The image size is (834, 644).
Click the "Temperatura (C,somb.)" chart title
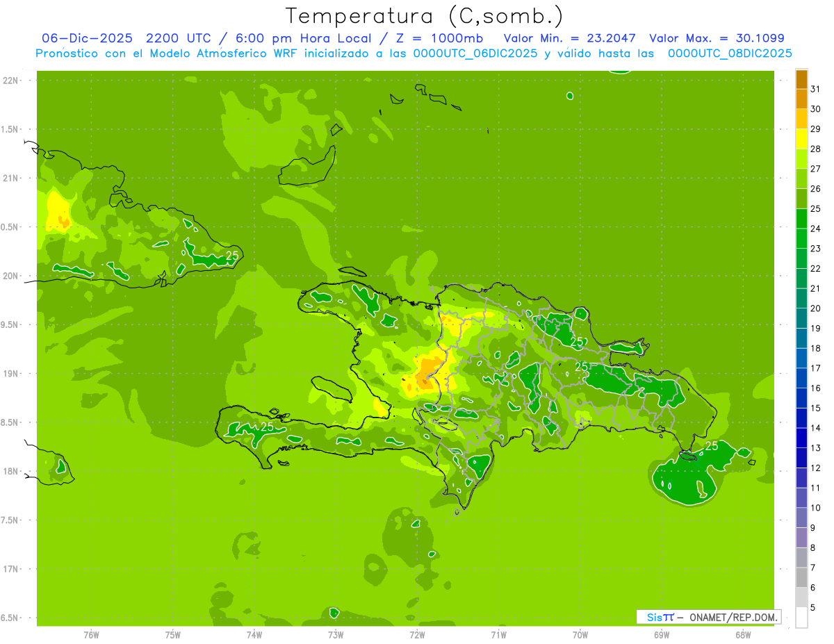tap(425, 15)
